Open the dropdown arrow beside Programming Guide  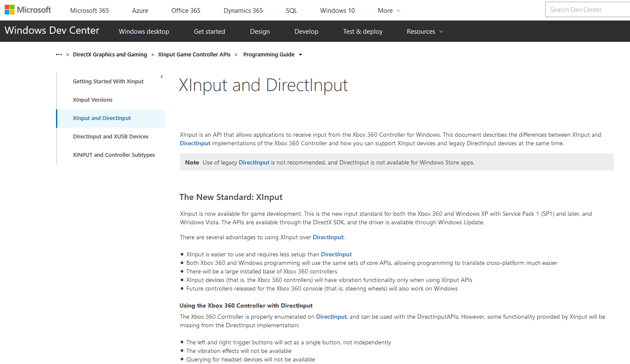(x=300, y=55)
